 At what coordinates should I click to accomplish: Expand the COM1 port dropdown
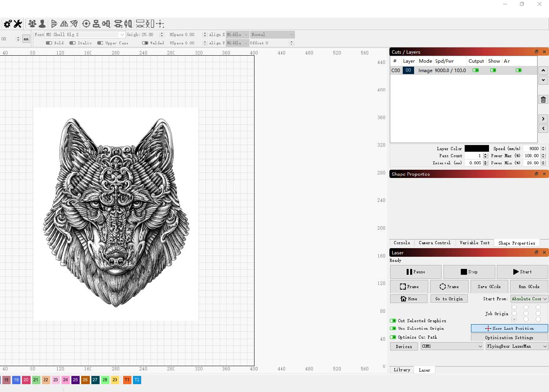[452, 346]
